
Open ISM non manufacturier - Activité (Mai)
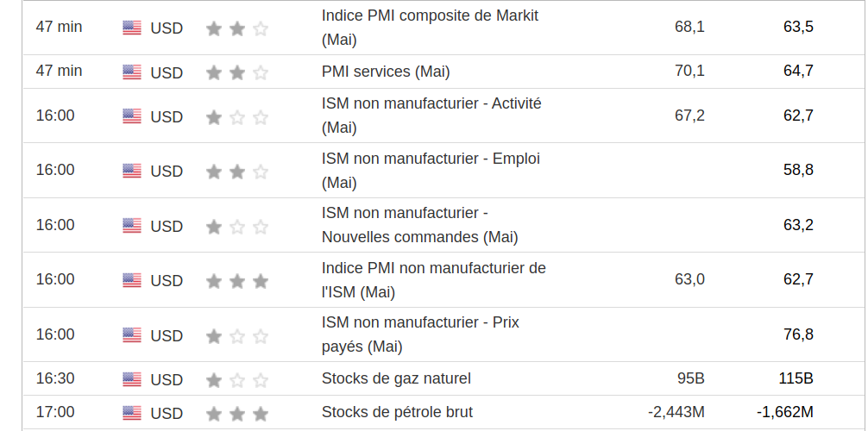pos(431,115)
